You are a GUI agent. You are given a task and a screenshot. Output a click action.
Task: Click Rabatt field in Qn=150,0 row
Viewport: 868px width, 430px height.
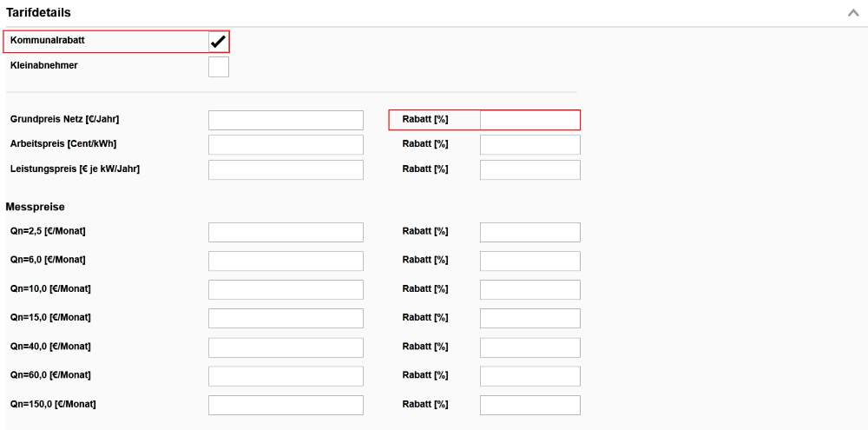click(529, 405)
